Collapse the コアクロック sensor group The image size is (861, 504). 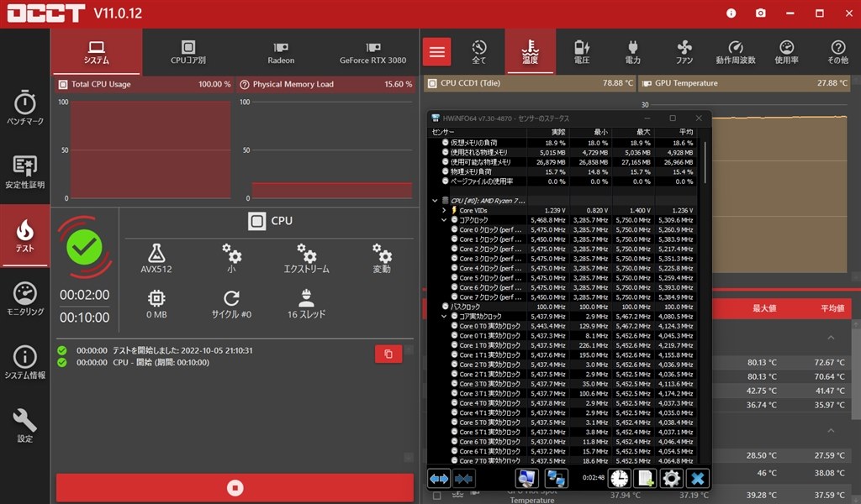coord(444,220)
